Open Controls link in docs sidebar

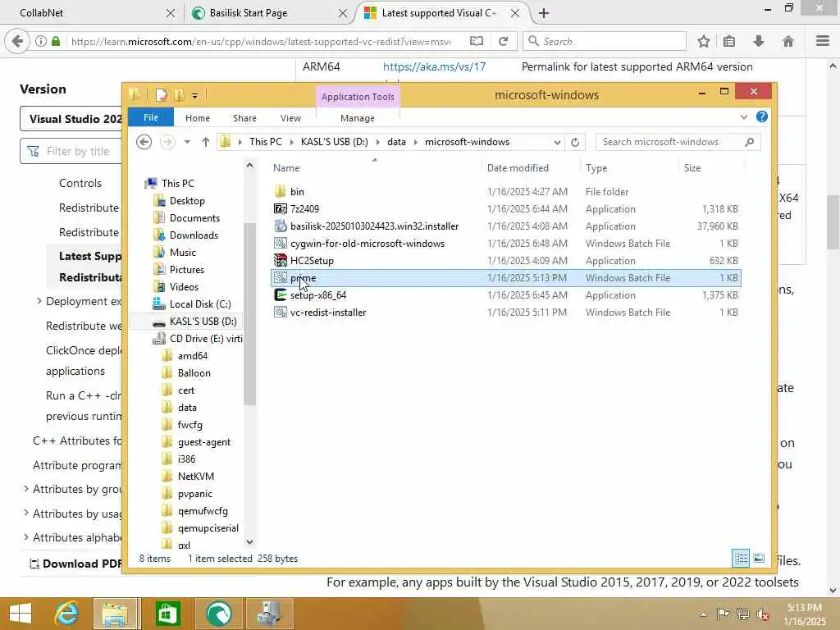coord(80,183)
